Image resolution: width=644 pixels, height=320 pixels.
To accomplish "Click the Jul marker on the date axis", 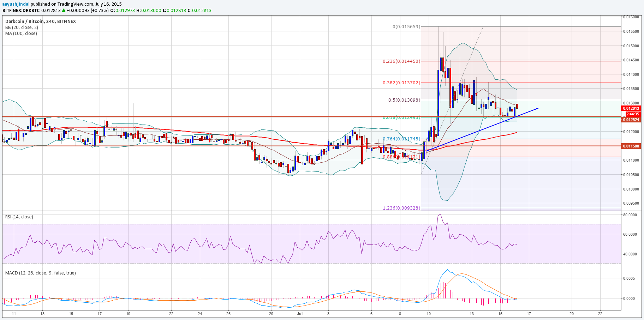I will click(x=300, y=313).
